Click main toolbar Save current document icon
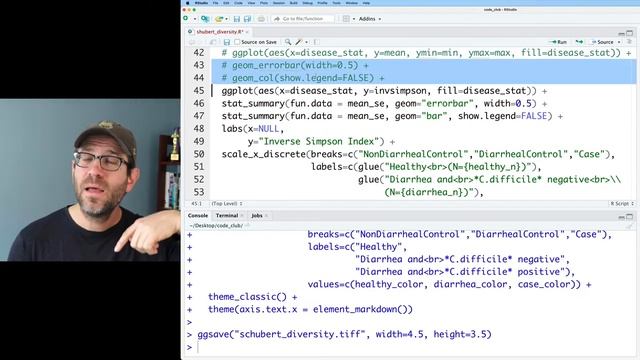This screenshot has width=640, height=360. click(x=237, y=19)
